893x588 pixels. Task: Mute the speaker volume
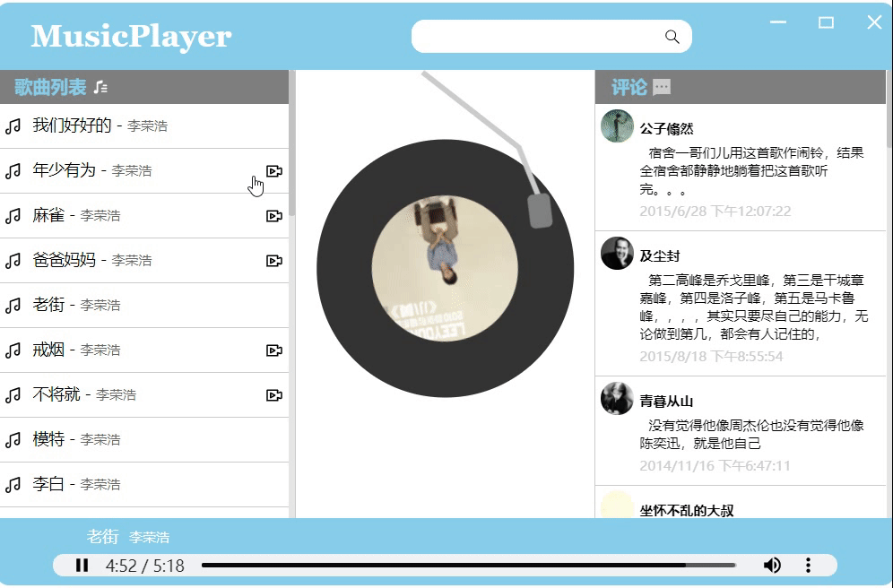772,566
